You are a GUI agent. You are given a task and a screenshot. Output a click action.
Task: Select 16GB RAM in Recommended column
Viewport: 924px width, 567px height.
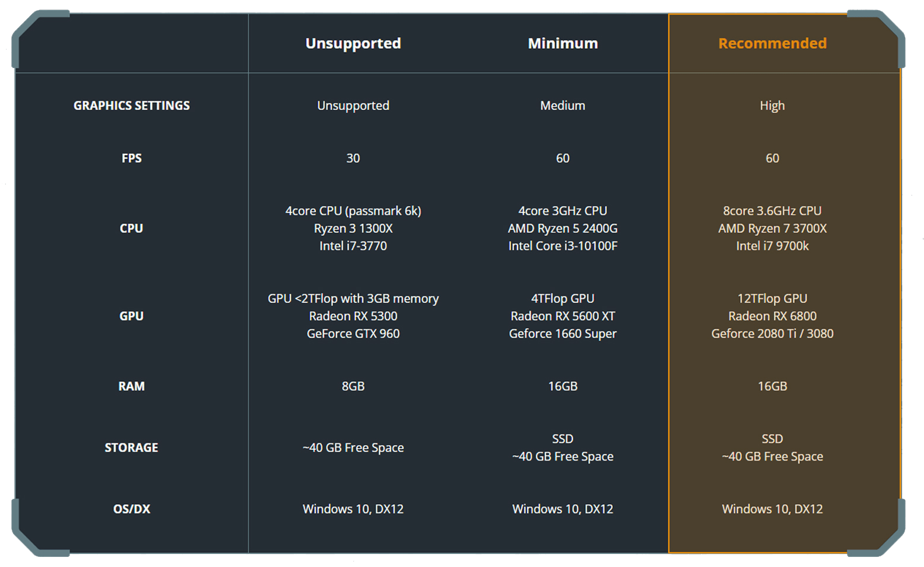tap(772, 386)
